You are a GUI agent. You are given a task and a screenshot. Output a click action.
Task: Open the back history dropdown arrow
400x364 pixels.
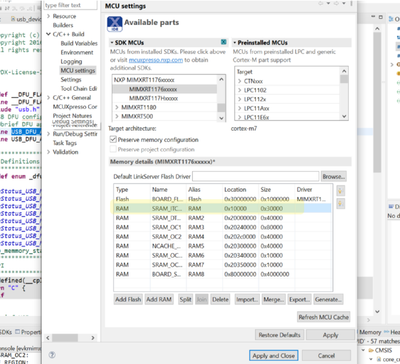328,3
